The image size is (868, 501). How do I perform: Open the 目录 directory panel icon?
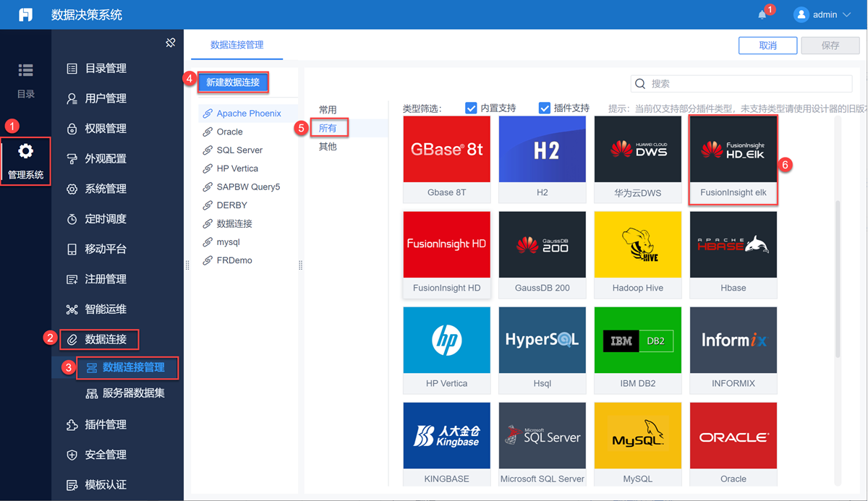pos(25,70)
